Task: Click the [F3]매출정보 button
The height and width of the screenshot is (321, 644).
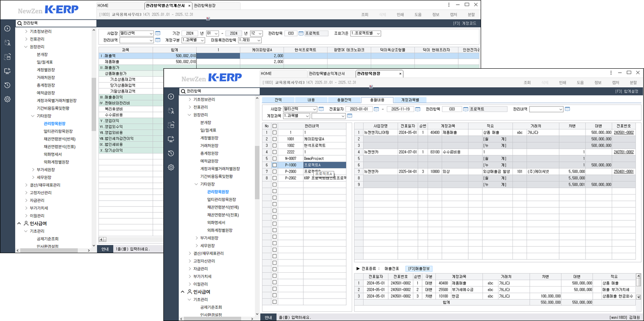Action: pos(418,268)
